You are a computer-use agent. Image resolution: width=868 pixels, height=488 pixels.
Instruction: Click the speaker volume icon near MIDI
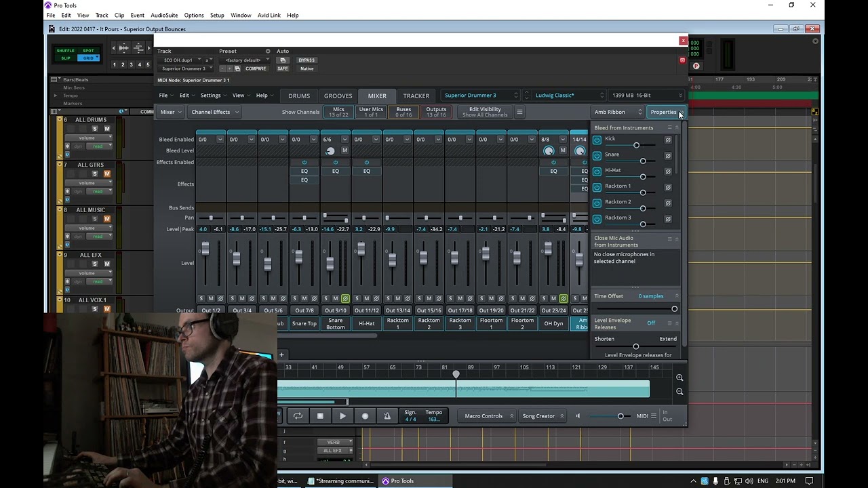[578, 416]
